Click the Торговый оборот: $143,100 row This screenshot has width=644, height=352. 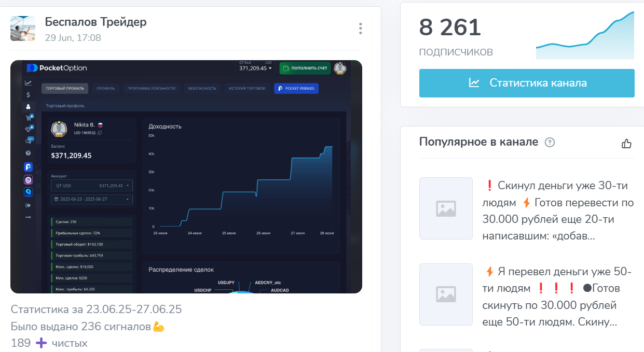92,244
